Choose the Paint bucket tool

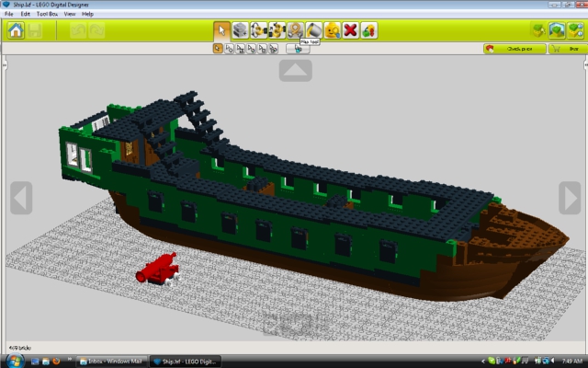click(x=314, y=30)
